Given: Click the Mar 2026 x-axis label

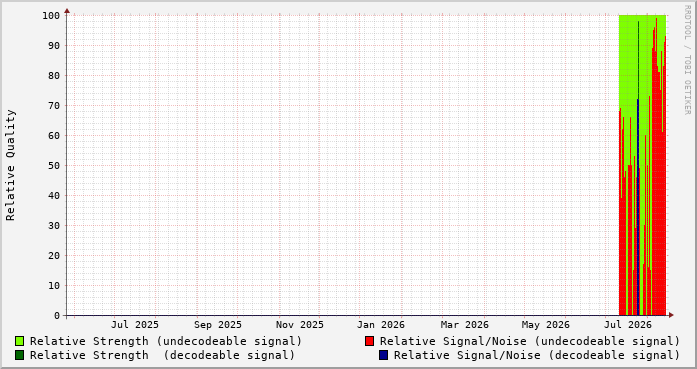Looking at the screenshot, I should pos(465,325).
